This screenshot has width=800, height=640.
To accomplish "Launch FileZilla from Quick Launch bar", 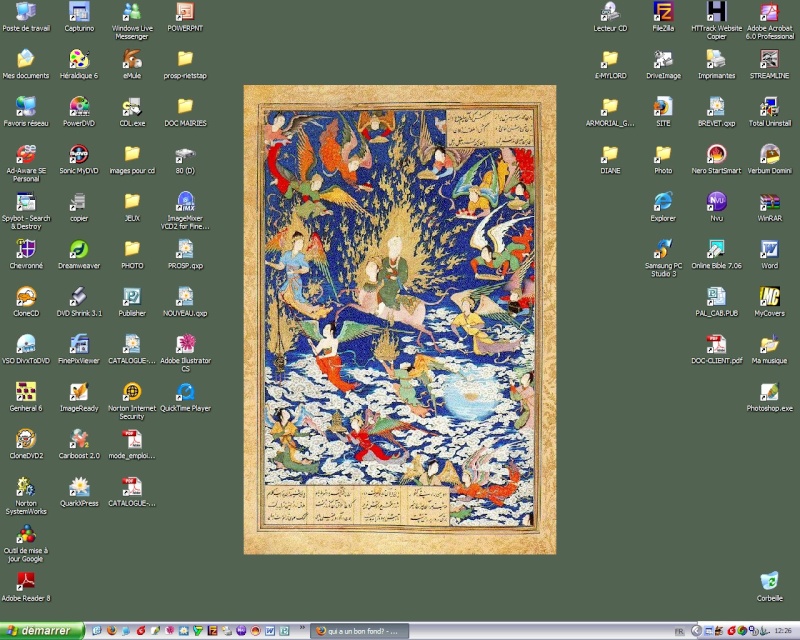I will (x=213, y=631).
